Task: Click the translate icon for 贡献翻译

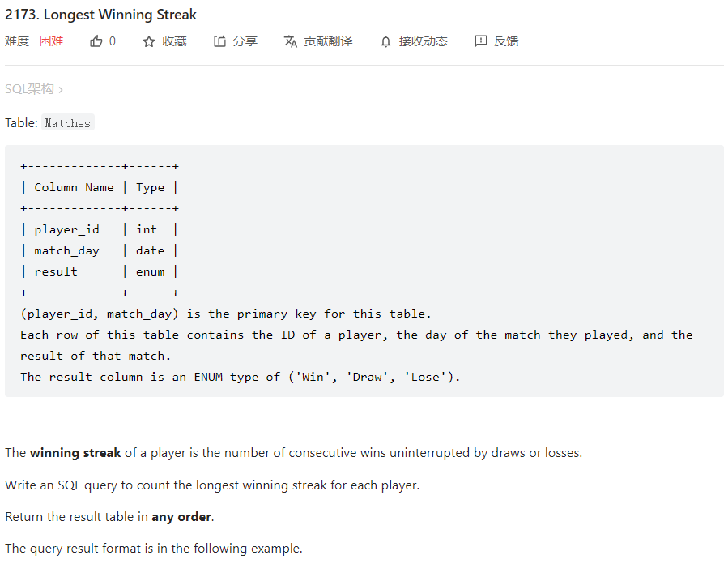Action: [291, 41]
